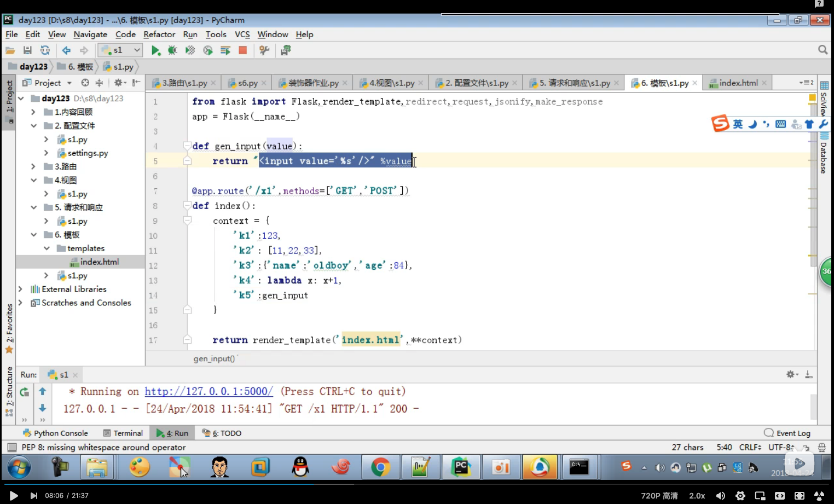Collapse the 2. 配置文件 folder
The width and height of the screenshot is (834, 504).
coord(33,126)
